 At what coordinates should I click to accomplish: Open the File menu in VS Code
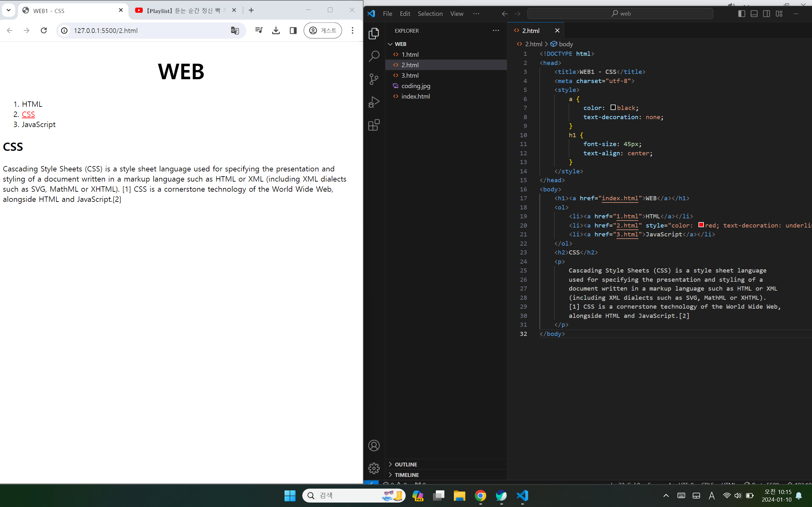pyautogui.click(x=388, y=13)
